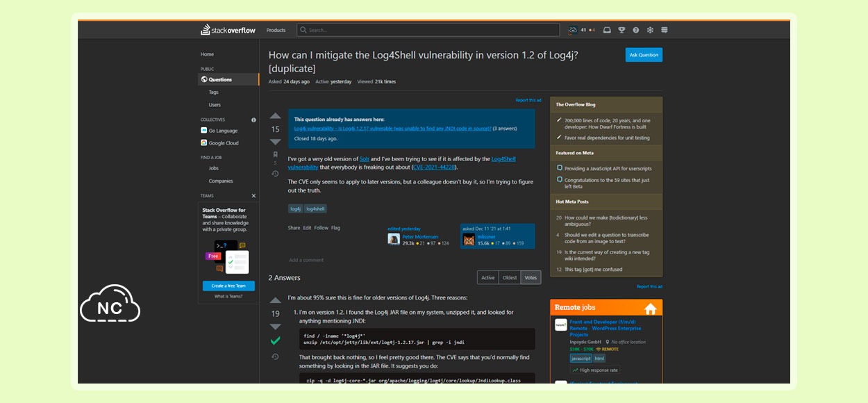
Task: Click the Create a free Team button
Action: pos(228,286)
